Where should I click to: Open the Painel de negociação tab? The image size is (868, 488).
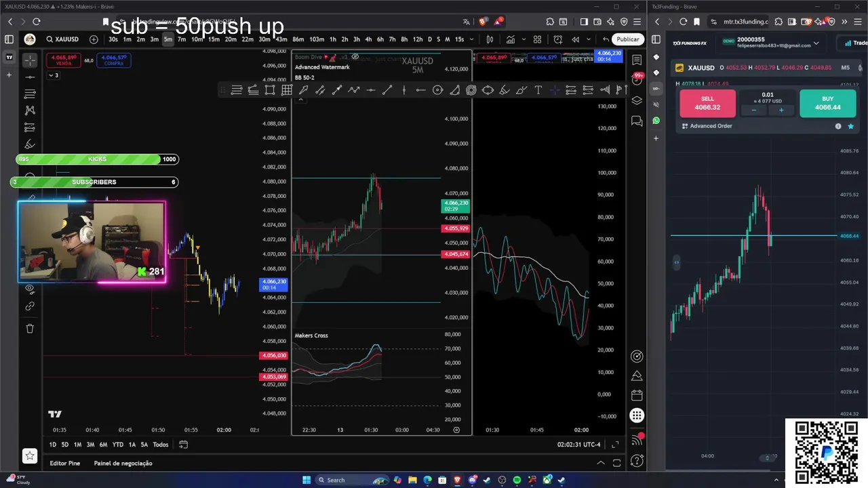coord(123,464)
